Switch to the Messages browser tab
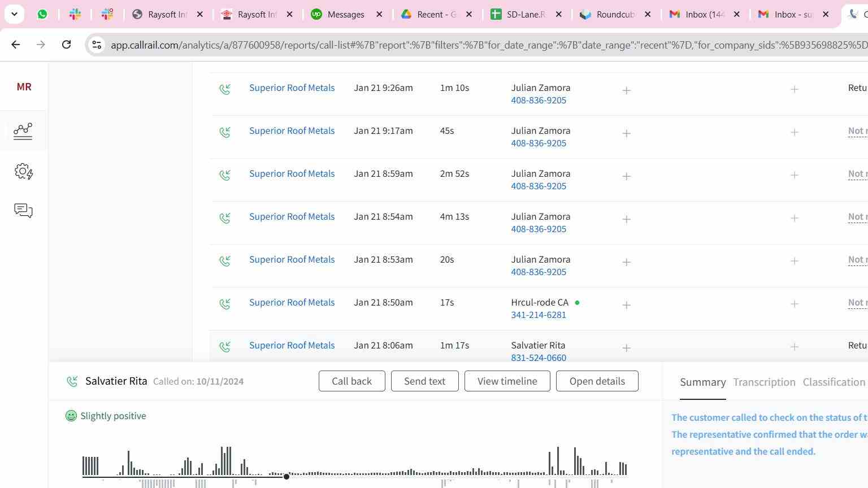The image size is (868, 488). click(346, 14)
